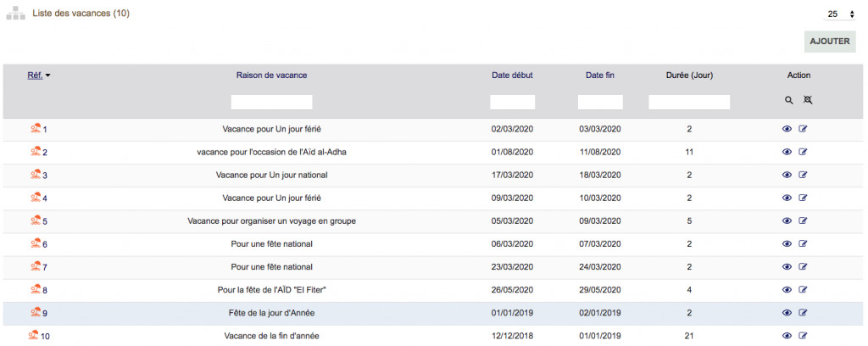Edit the "El Fiter" vacation entry

click(803, 290)
